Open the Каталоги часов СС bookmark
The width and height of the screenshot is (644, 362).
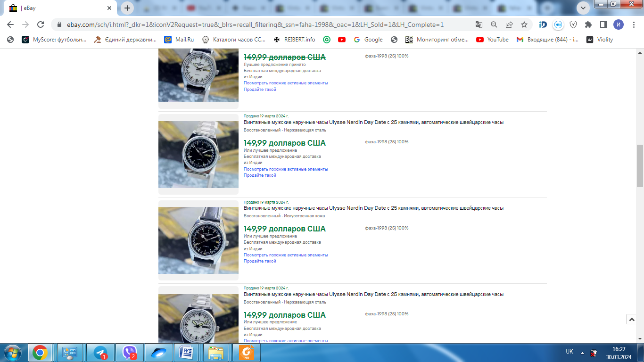tap(234, 40)
